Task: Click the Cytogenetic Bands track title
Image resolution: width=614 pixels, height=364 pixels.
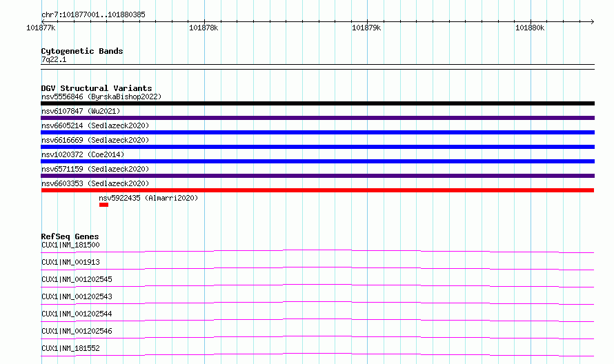Action: coord(82,51)
